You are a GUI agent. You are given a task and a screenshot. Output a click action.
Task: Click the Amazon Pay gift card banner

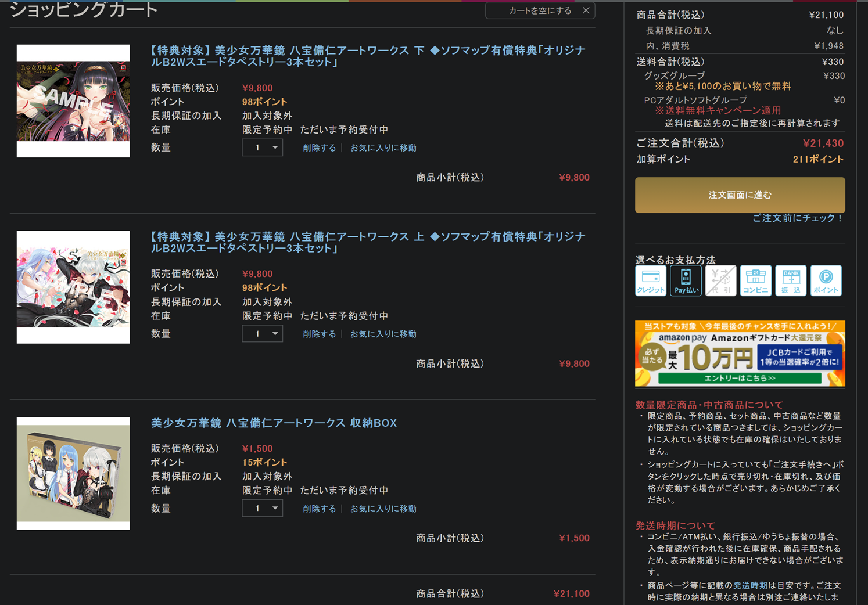click(740, 354)
